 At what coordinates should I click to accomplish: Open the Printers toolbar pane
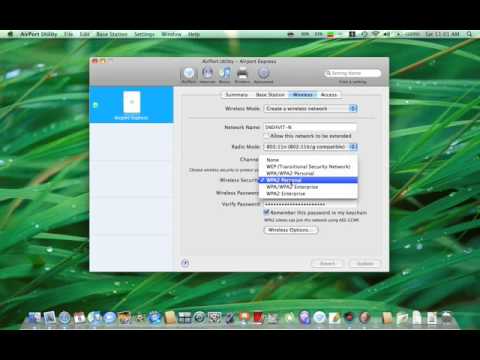point(242,75)
